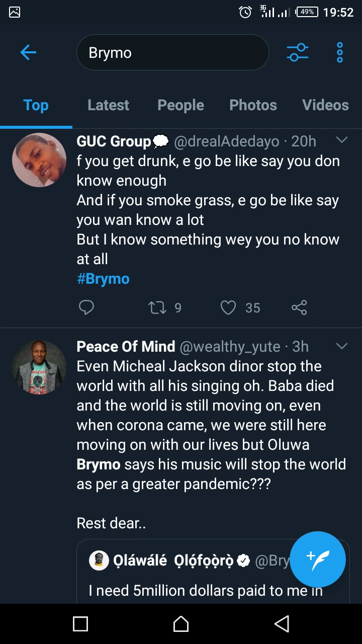The image size is (362, 644).
Task: Open the three-dot overflow menu
Action: [x=340, y=52]
